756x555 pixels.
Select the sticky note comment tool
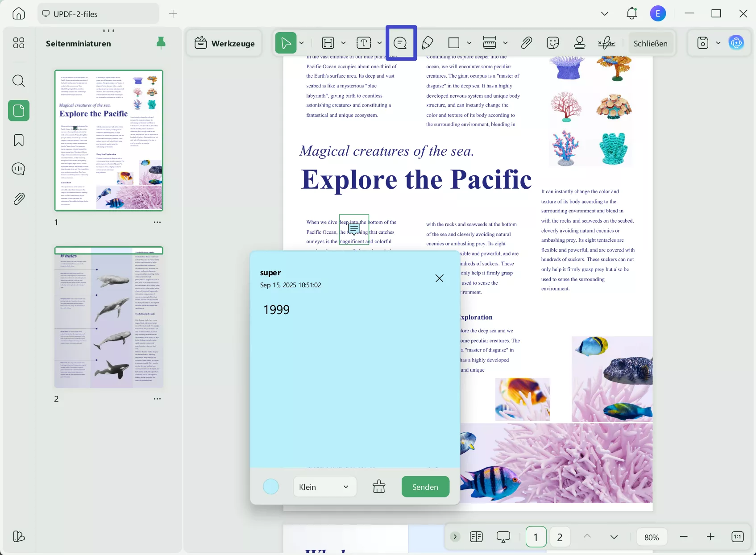pyautogui.click(x=401, y=43)
